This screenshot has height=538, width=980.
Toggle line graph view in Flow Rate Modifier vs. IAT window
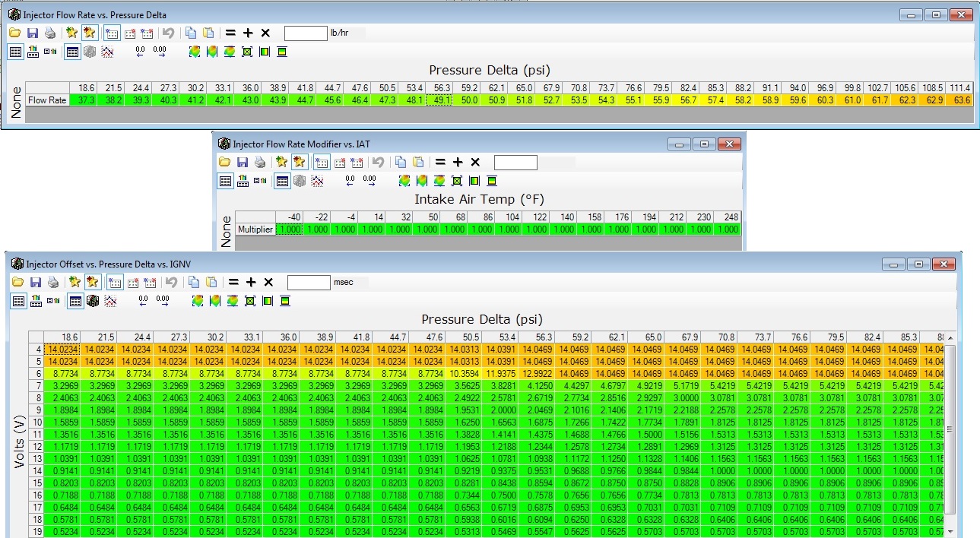(317, 181)
